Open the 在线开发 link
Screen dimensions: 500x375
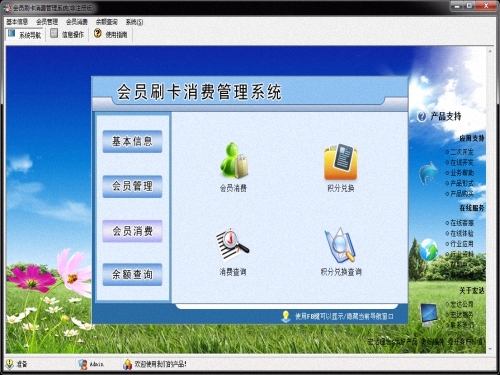point(462,162)
